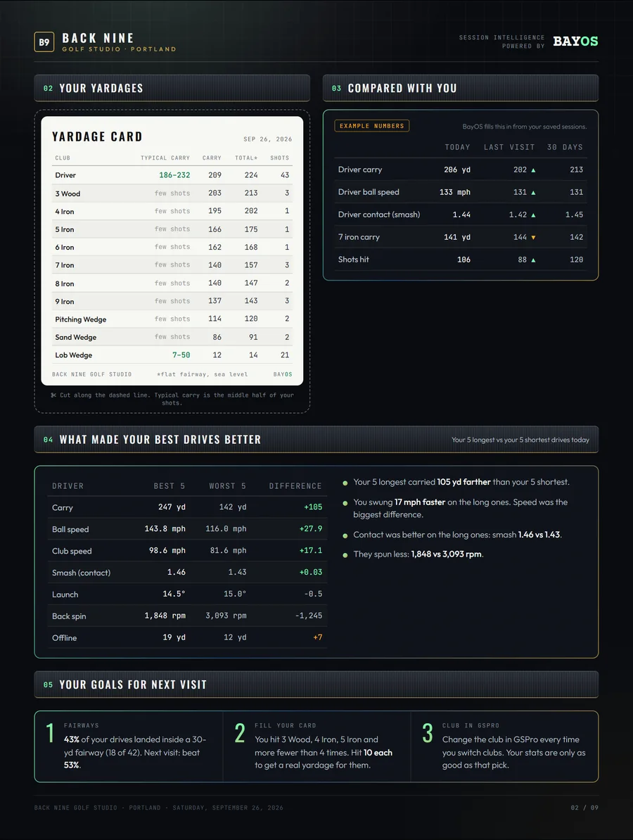Click the 'Sand Wedge' row label
This screenshot has width=633, height=840.
coord(75,338)
